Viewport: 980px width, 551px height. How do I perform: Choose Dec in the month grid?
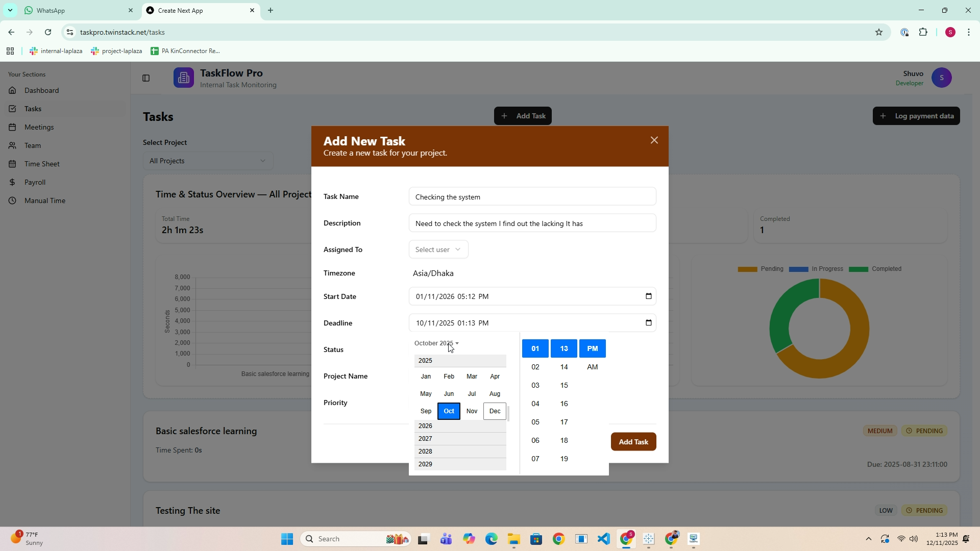coord(495,411)
